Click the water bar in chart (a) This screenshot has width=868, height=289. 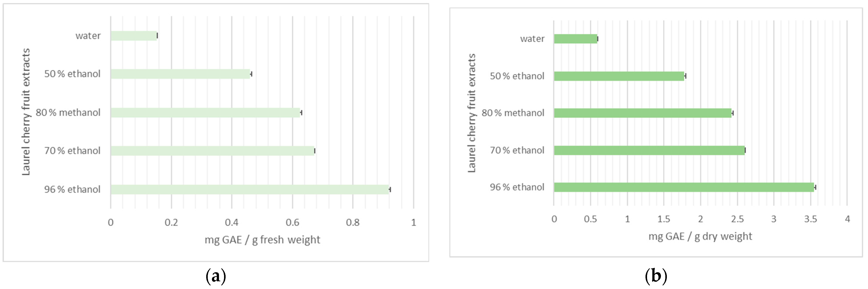point(134,36)
